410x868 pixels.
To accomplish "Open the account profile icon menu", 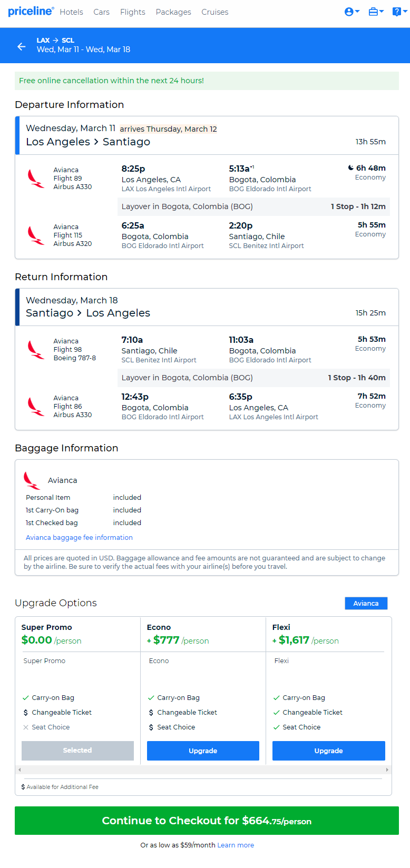I will tap(352, 12).
